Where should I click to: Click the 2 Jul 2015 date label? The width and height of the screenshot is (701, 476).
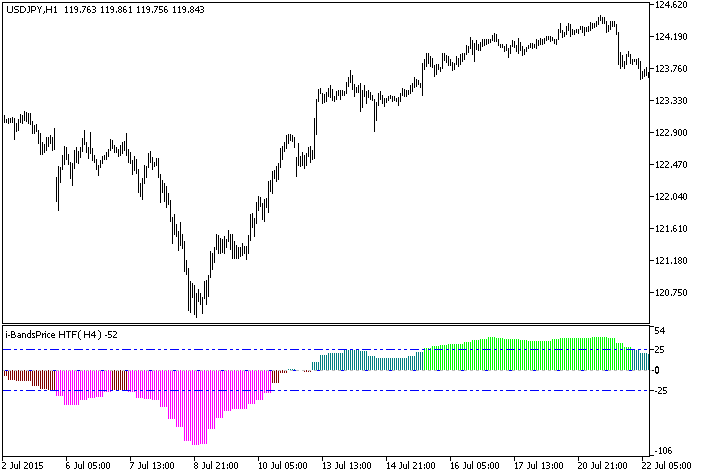click(x=26, y=466)
